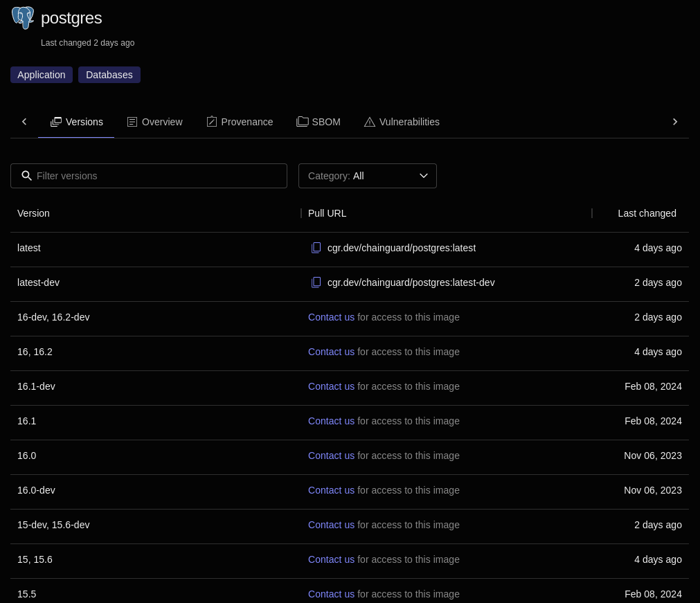The height and width of the screenshot is (603, 700).
Task: Click 'Contact us' for the 16.1 image
Action: [x=331, y=421]
